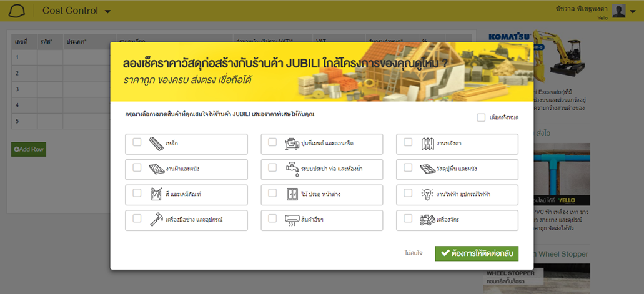The height and width of the screenshot is (294, 644).
Task: Click the not interested (ไม่สนใจ) link
Action: [413, 253]
